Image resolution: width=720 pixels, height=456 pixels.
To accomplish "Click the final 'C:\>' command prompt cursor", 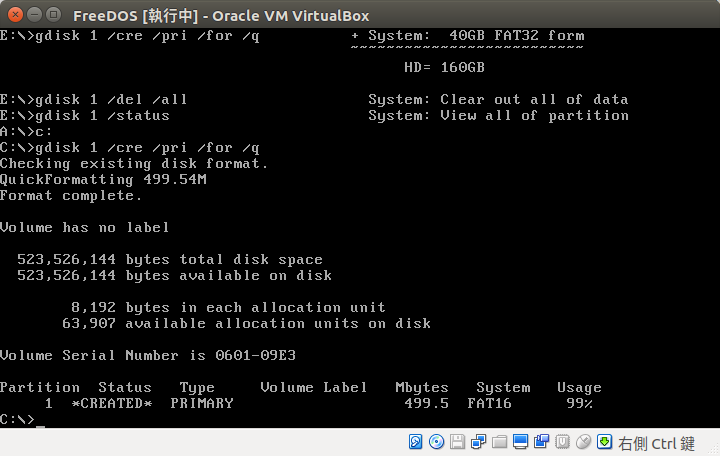I will coord(40,426).
